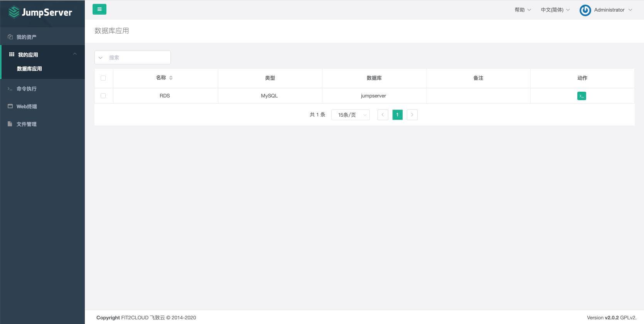Click the JumpServer logo

40,12
